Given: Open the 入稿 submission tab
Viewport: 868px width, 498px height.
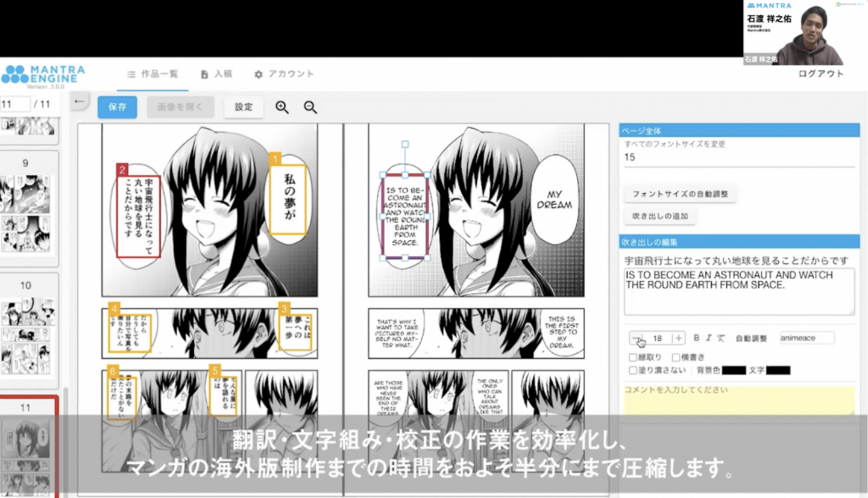Looking at the screenshot, I should click(216, 74).
